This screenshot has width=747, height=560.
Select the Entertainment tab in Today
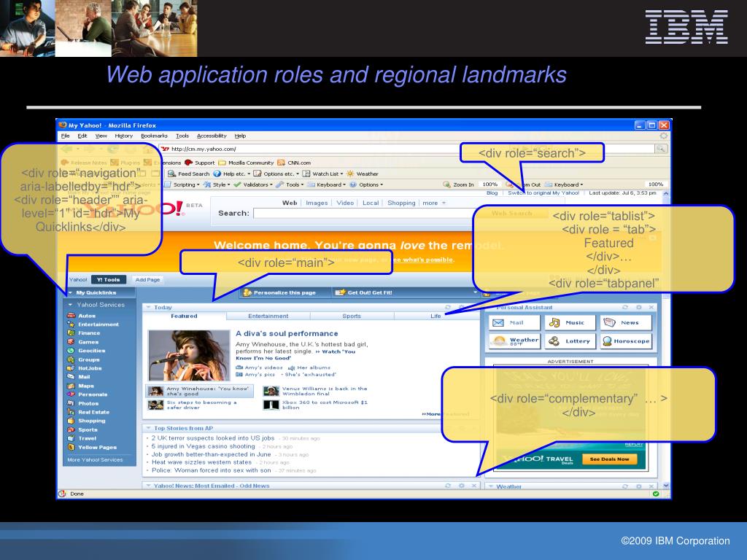tap(268, 316)
